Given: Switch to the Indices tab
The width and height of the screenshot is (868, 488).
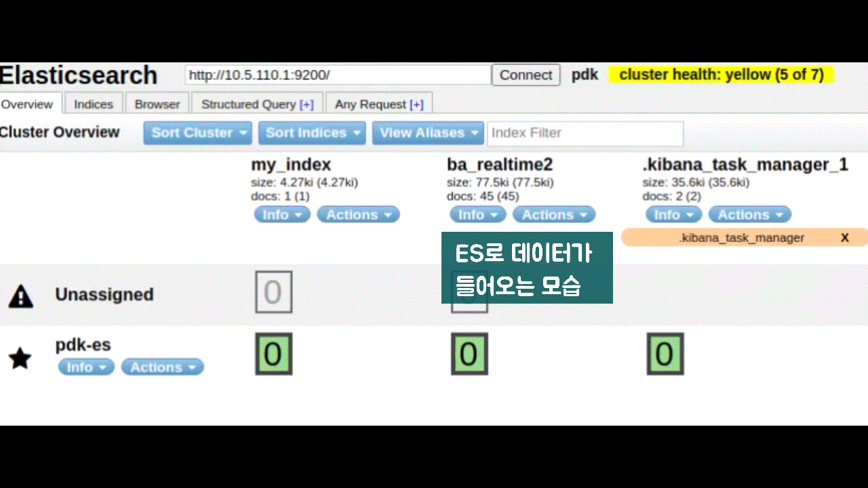Looking at the screenshot, I should pos(94,104).
